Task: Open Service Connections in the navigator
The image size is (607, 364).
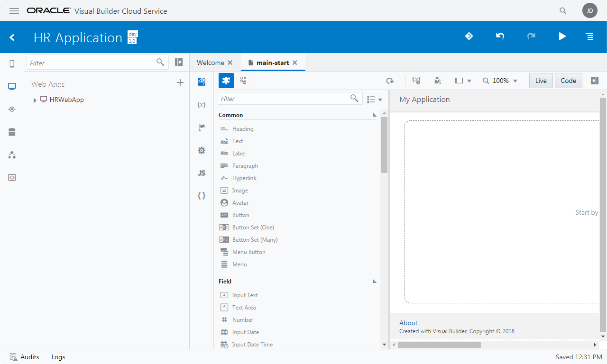Action: click(12, 109)
